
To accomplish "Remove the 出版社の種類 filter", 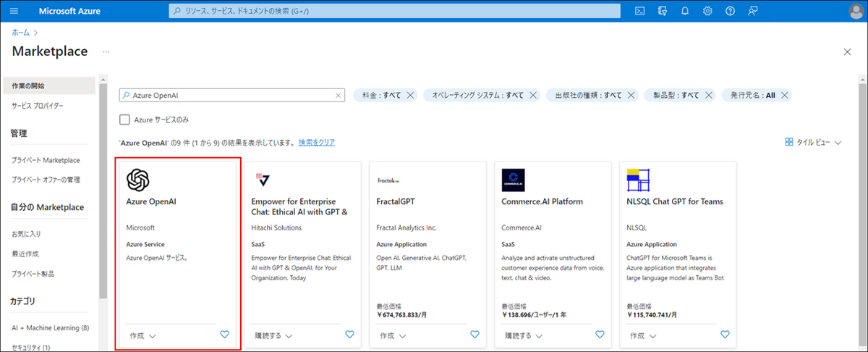I will [x=631, y=95].
